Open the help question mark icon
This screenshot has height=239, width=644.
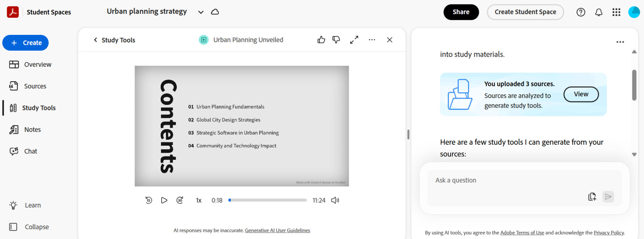pyautogui.click(x=581, y=12)
